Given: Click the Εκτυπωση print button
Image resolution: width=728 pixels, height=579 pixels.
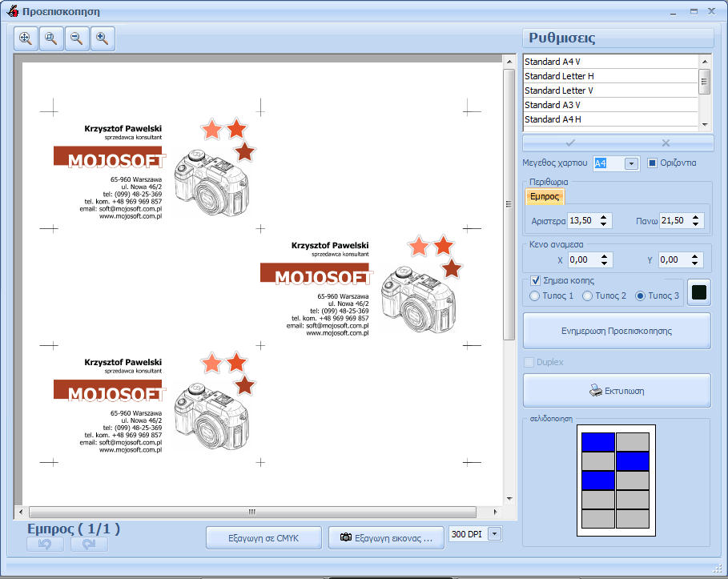Looking at the screenshot, I should click(x=617, y=391).
